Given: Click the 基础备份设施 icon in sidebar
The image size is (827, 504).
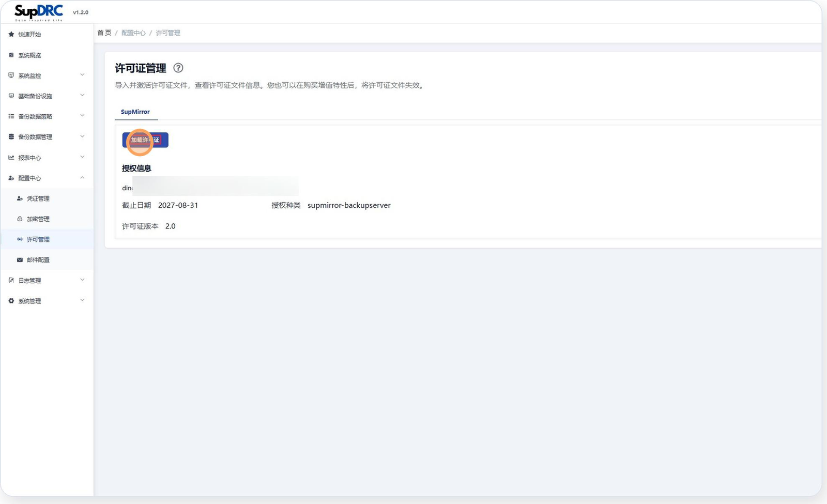Looking at the screenshot, I should [x=11, y=96].
